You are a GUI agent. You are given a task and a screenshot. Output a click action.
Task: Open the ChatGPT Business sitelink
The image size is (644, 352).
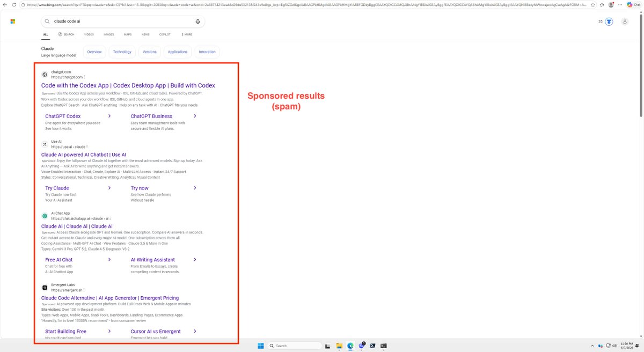click(x=151, y=116)
